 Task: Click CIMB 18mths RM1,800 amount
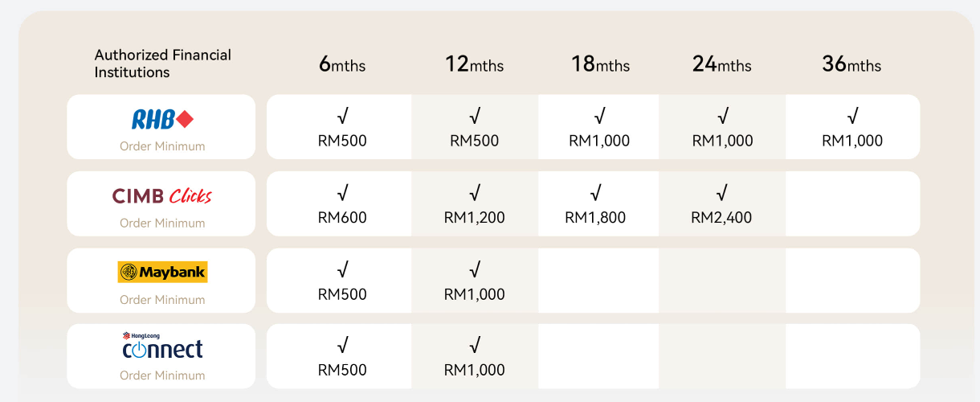pos(595,217)
